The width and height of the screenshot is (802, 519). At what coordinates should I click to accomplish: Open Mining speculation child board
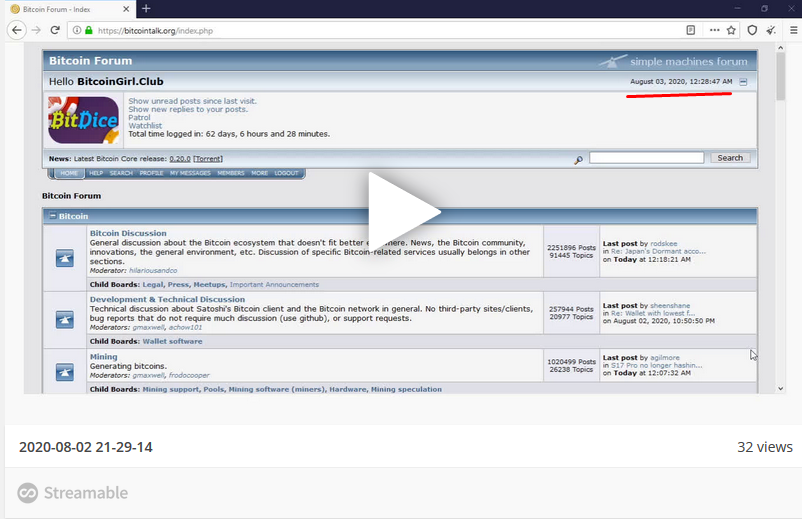pyautogui.click(x=406, y=390)
